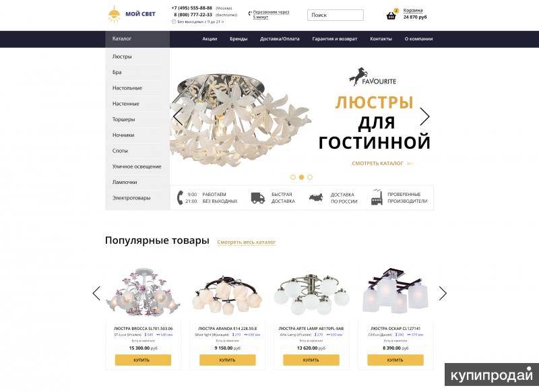539x392 pixels.
Task: Click the Russia map delivery icon
Action: pyautogui.click(x=316, y=197)
